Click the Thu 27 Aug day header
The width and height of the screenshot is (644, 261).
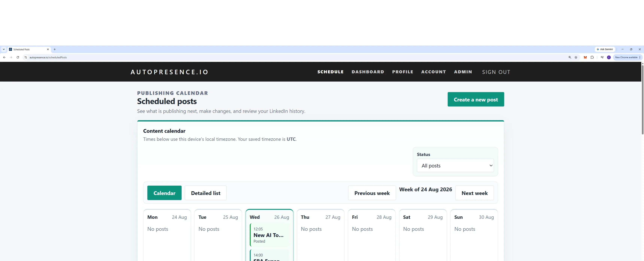pyautogui.click(x=321, y=217)
